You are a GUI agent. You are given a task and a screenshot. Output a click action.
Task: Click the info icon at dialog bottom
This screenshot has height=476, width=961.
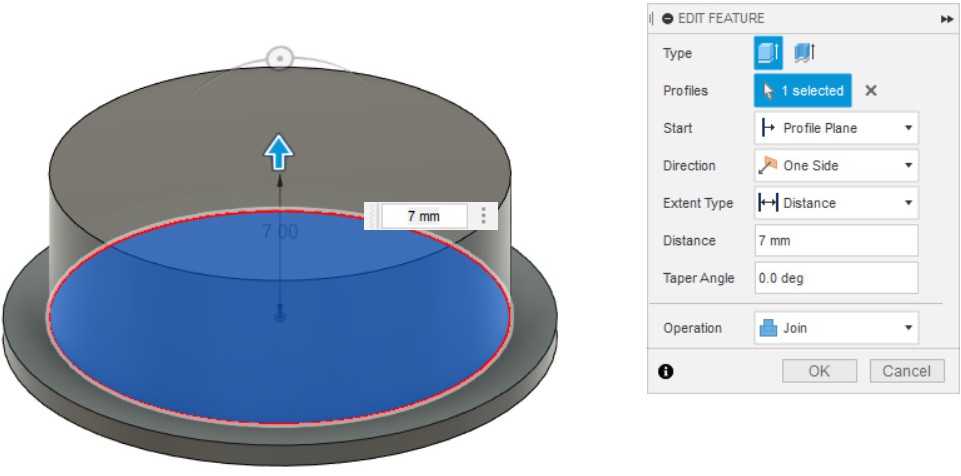[x=666, y=371]
